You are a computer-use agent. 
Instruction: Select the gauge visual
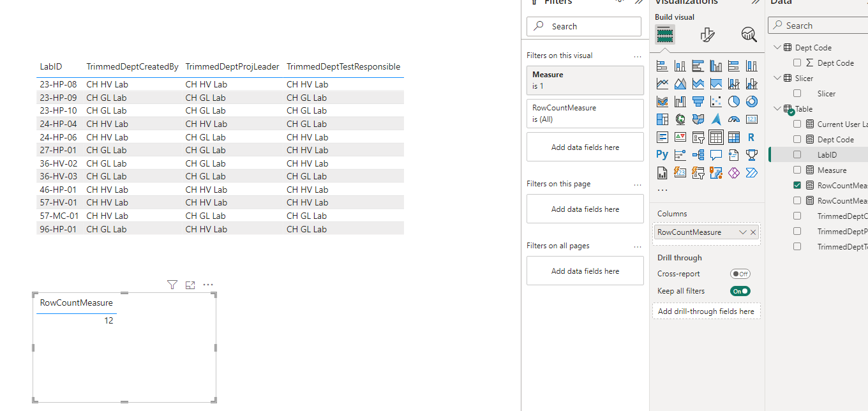(x=733, y=119)
